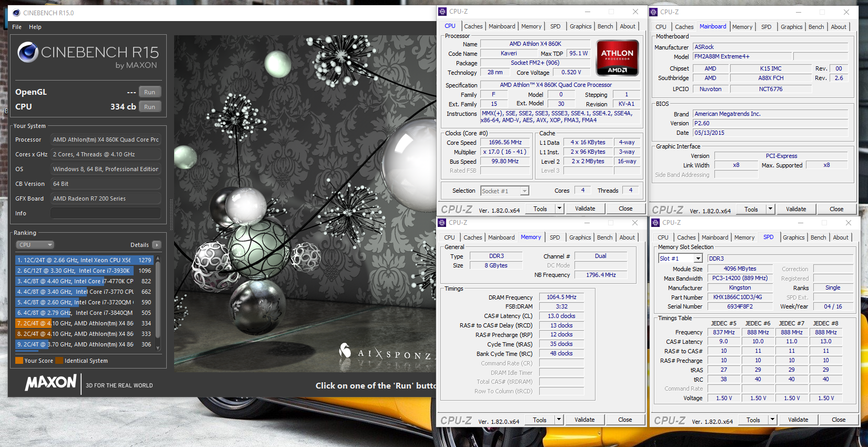Click title icon of CPU-Z window showing Mainboard tab

(x=654, y=12)
